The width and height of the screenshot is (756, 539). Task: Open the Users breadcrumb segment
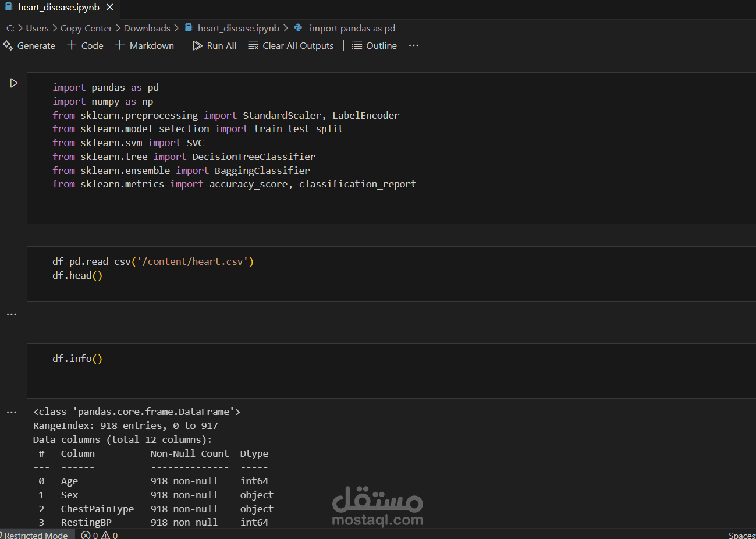coord(37,28)
